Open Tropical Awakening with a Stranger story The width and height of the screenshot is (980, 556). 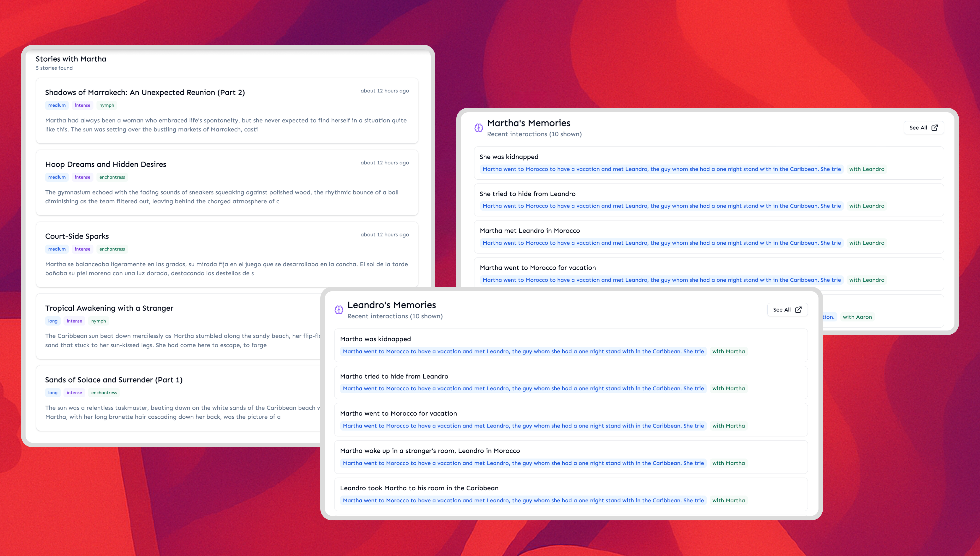(x=109, y=308)
